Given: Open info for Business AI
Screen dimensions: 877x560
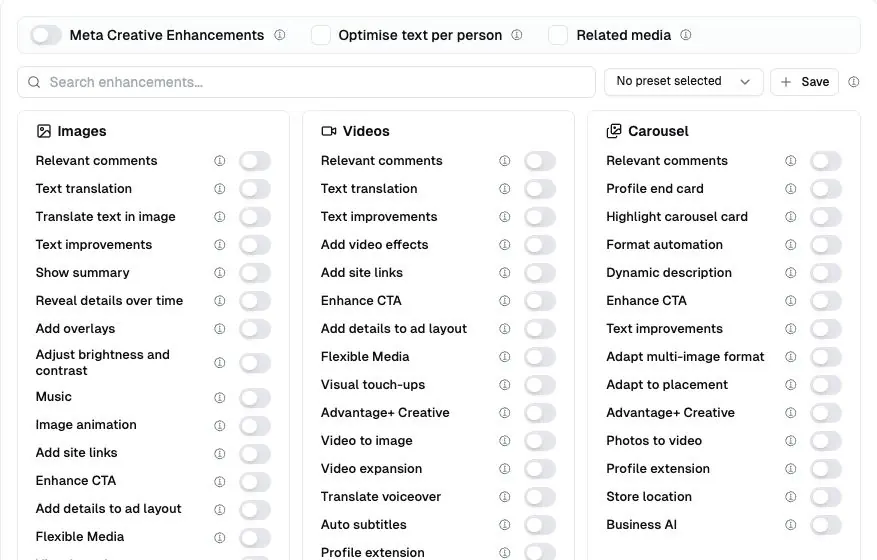Looking at the screenshot, I should click(x=790, y=524).
